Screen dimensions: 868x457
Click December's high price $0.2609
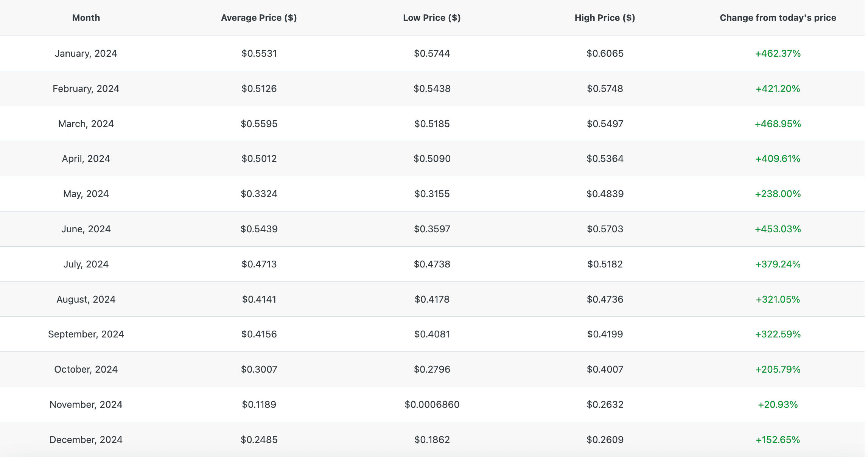pyautogui.click(x=605, y=440)
